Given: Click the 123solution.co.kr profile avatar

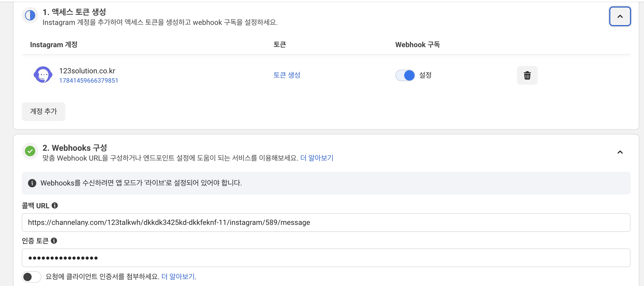Looking at the screenshot, I should 43,75.
